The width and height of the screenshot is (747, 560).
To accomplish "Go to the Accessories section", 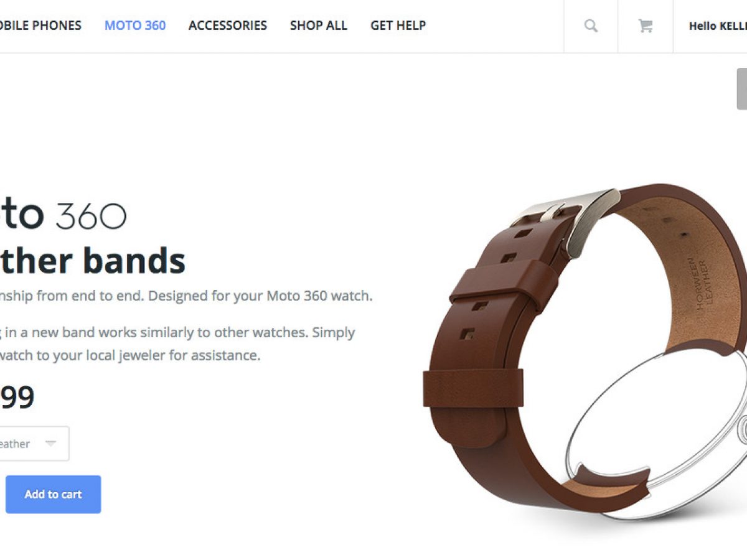I will click(228, 26).
